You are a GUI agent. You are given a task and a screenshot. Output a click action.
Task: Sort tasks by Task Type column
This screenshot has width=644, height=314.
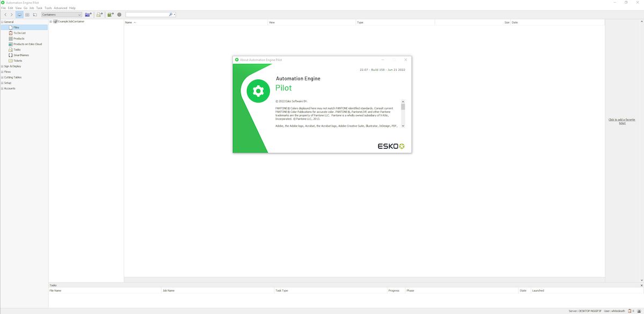[331, 290]
